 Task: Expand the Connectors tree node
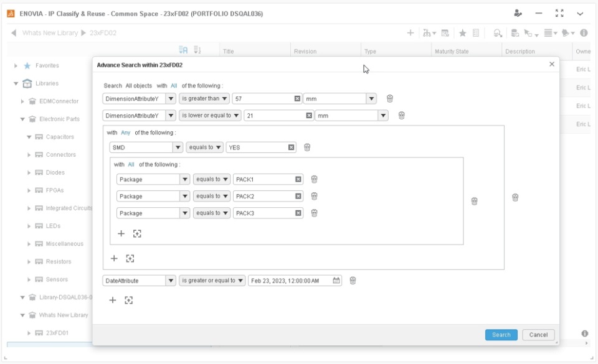[x=29, y=154]
